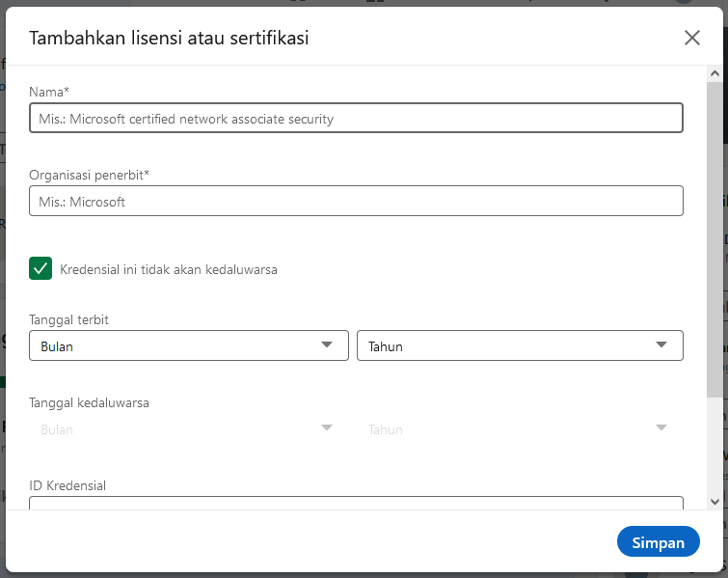Open Tanggal terbit Bulan dropdown arrow
This screenshot has height=578, width=728.
327,344
